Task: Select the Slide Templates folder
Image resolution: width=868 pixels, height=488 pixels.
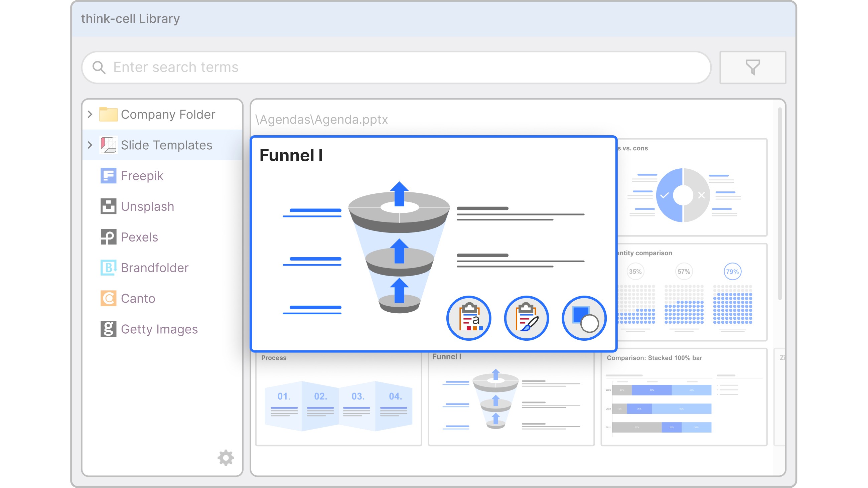Action: (x=166, y=145)
